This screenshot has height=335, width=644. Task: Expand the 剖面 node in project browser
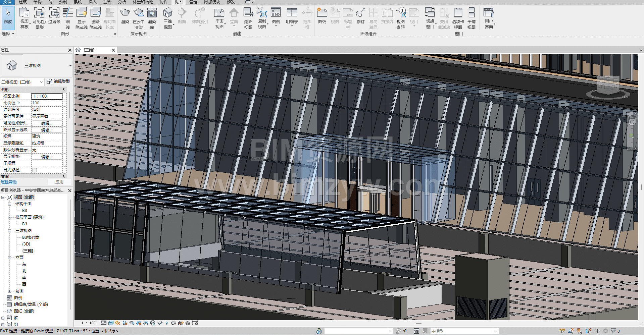coord(9,291)
